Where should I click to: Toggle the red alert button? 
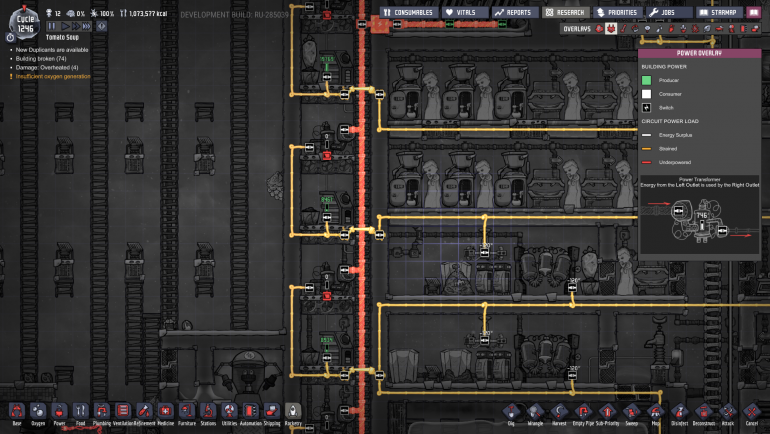[x=101, y=27]
